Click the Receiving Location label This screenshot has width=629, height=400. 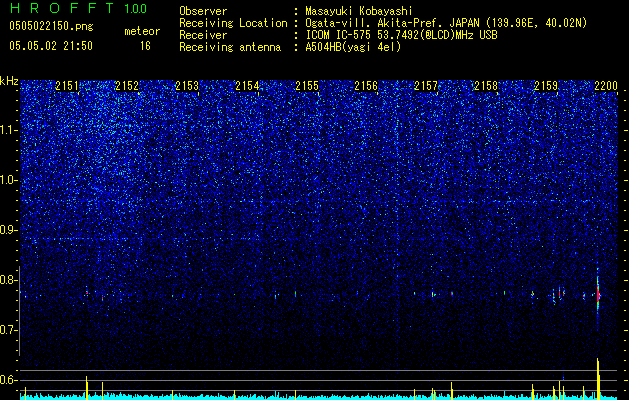tap(233, 23)
